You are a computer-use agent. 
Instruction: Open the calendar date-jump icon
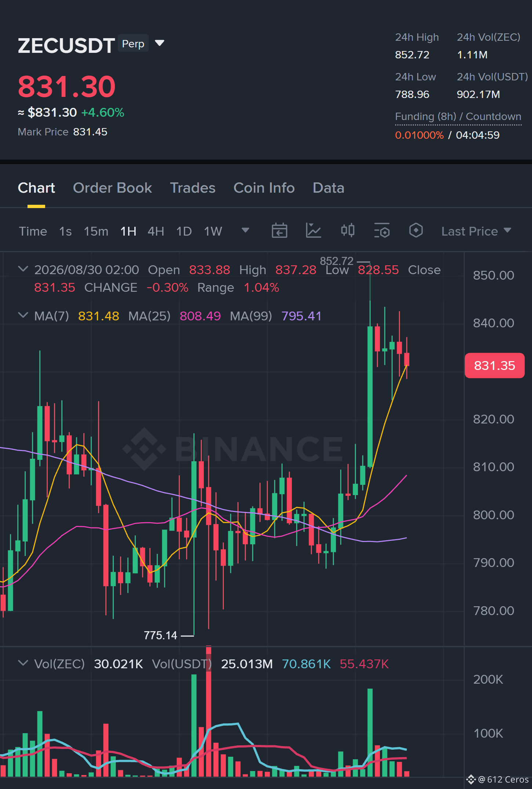pyautogui.click(x=279, y=231)
